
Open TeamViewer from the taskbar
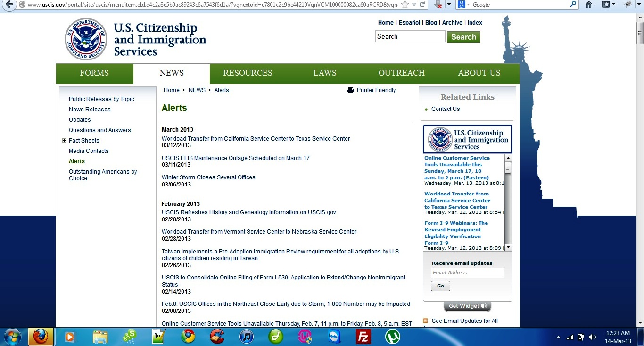click(x=334, y=337)
